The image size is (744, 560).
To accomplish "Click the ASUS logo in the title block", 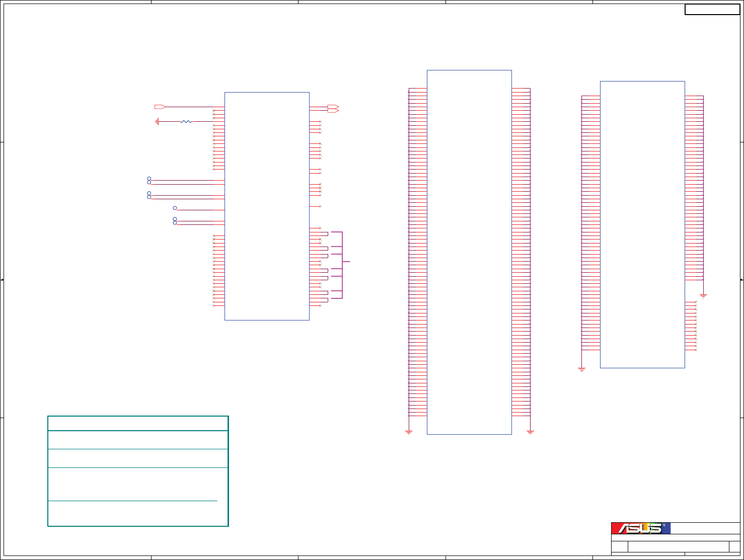I will [x=641, y=528].
